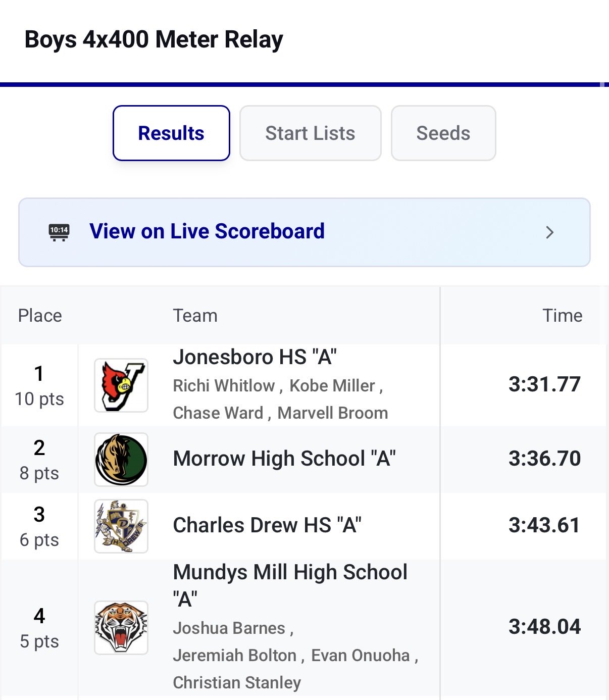Select the Seeds tab
The image size is (609, 700).
(443, 133)
